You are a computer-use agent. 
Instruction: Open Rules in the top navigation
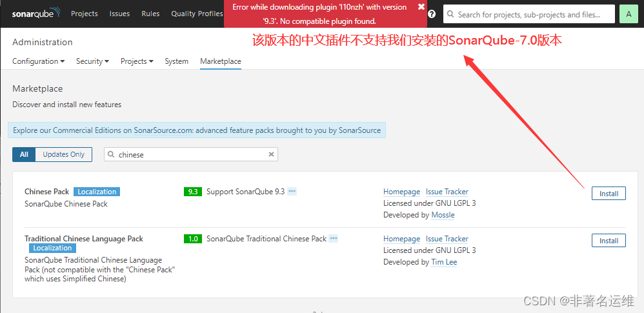click(150, 14)
